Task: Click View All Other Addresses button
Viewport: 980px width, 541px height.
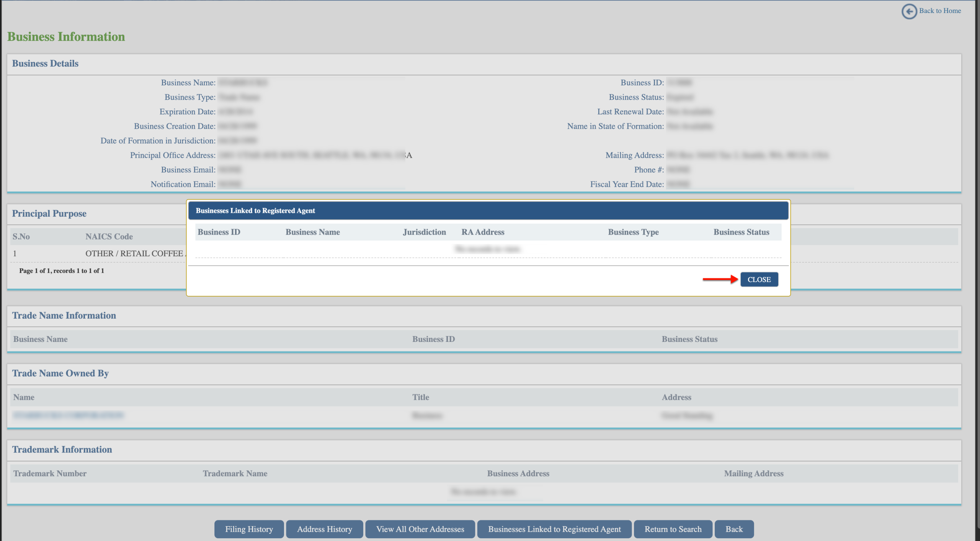Action: point(420,529)
